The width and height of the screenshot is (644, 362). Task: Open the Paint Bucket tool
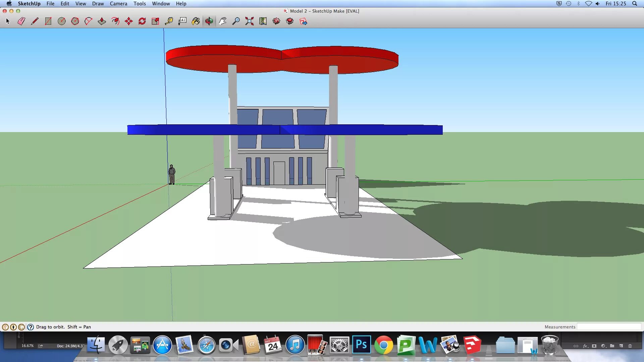tap(196, 21)
